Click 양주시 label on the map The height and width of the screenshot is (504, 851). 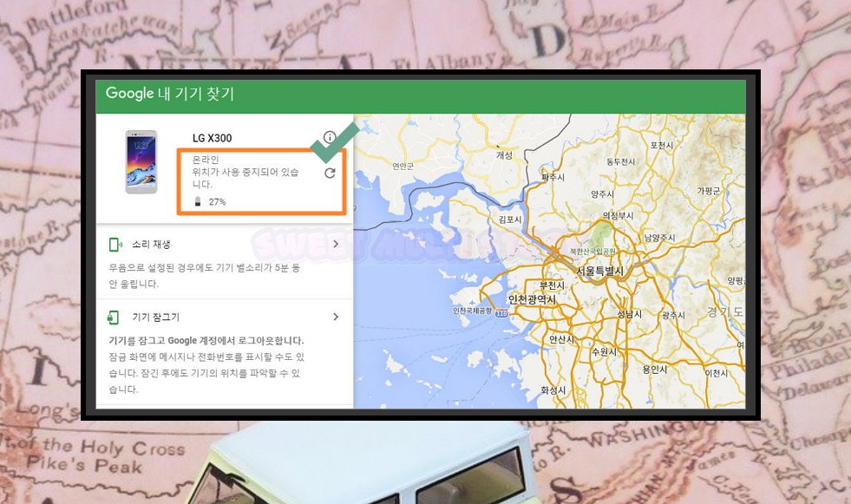(602, 194)
